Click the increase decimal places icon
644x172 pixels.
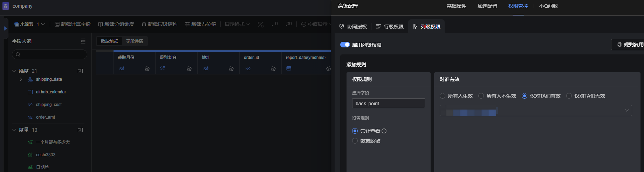click(x=289, y=24)
